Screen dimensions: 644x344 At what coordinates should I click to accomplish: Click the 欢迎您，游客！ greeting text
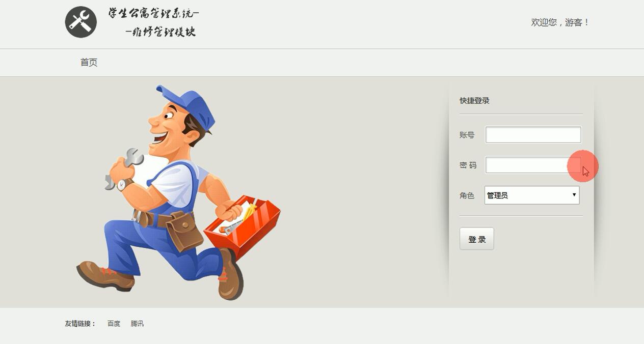[560, 22]
